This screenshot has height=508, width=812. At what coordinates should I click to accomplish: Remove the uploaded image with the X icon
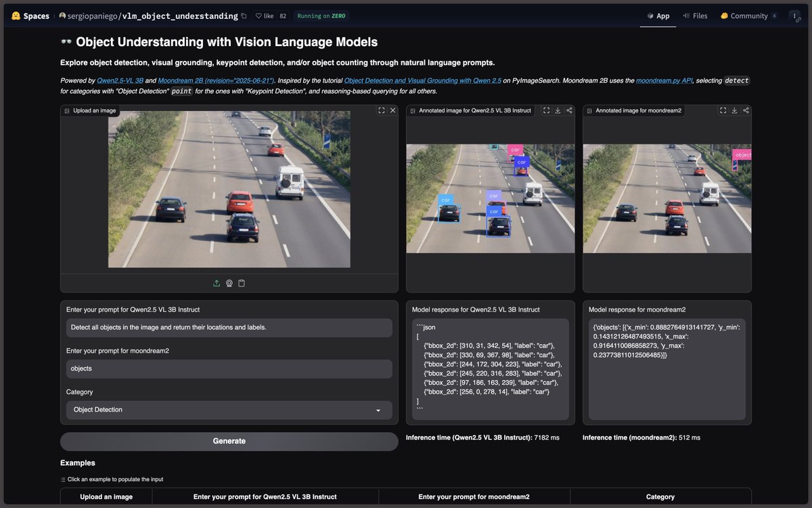click(393, 110)
